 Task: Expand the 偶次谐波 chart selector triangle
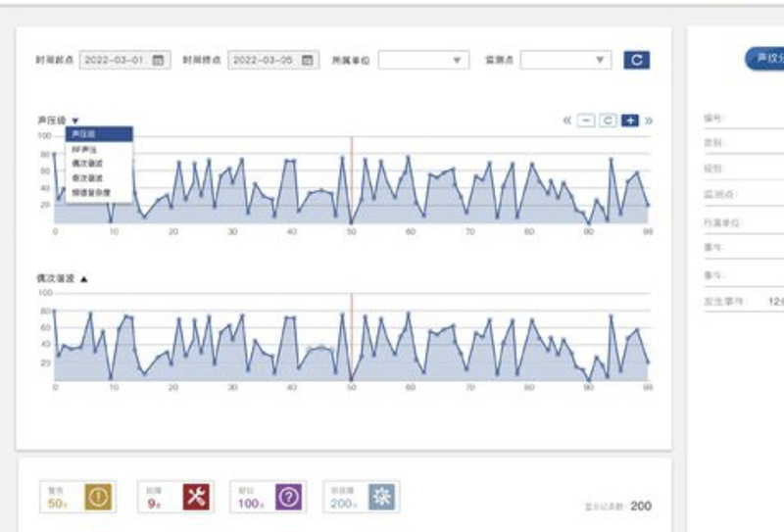(84, 279)
